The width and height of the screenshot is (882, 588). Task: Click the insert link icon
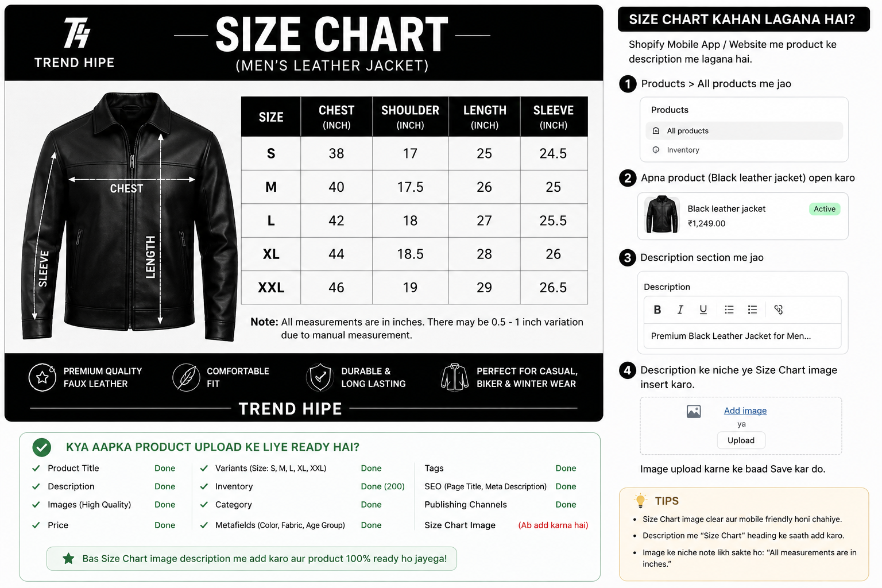pos(779,310)
